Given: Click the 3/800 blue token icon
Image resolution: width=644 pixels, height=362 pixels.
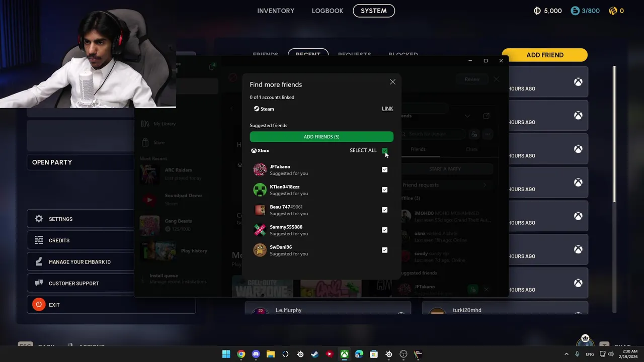Looking at the screenshot, I should pyautogui.click(x=575, y=11).
